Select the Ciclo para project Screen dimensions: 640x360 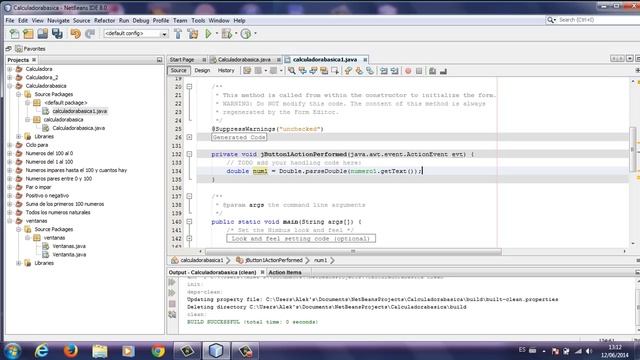pos(37,145)
